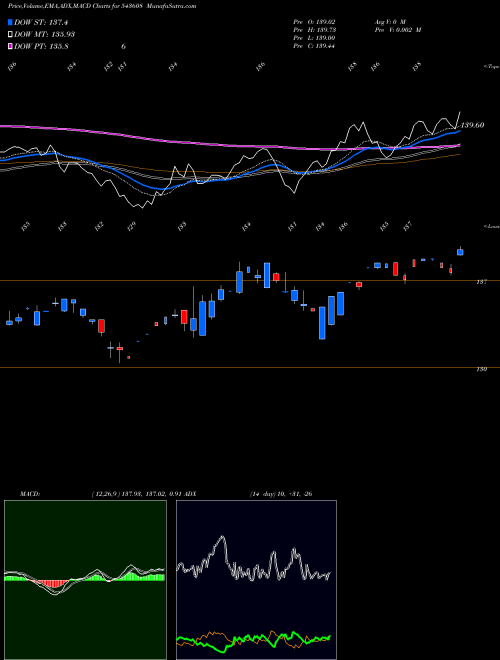This screenshot has width=500, height=660.
Task: Click the 139.60 price label on EMA chart
Action: [472, 125]
